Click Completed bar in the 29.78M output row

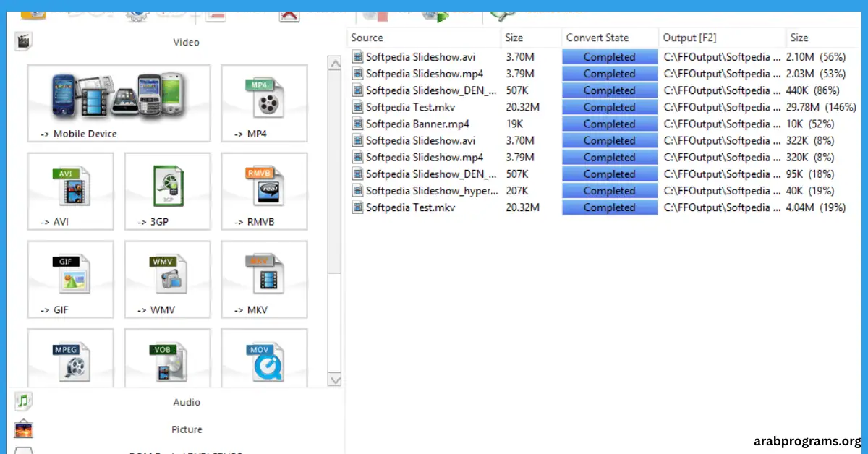pyautogui.click(x=610, y=107)
